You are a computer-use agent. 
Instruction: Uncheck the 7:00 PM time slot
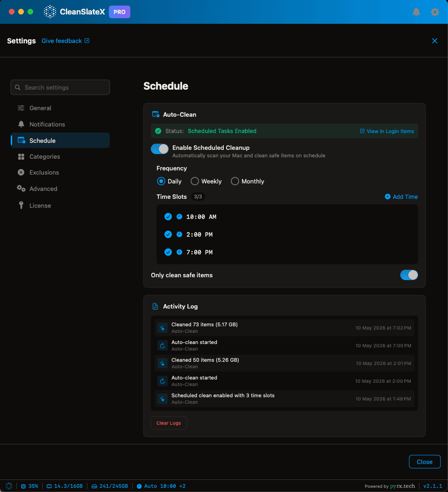(168, 252)
